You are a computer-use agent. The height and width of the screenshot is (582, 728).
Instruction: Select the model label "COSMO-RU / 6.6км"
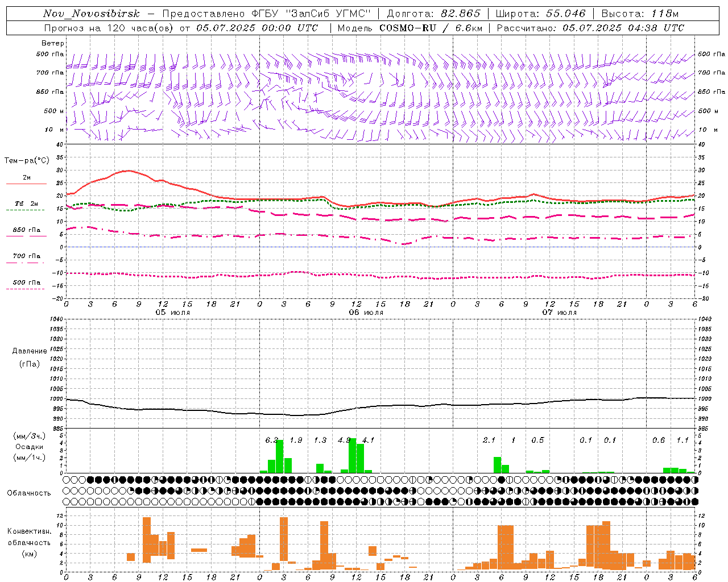click(431, 28)
